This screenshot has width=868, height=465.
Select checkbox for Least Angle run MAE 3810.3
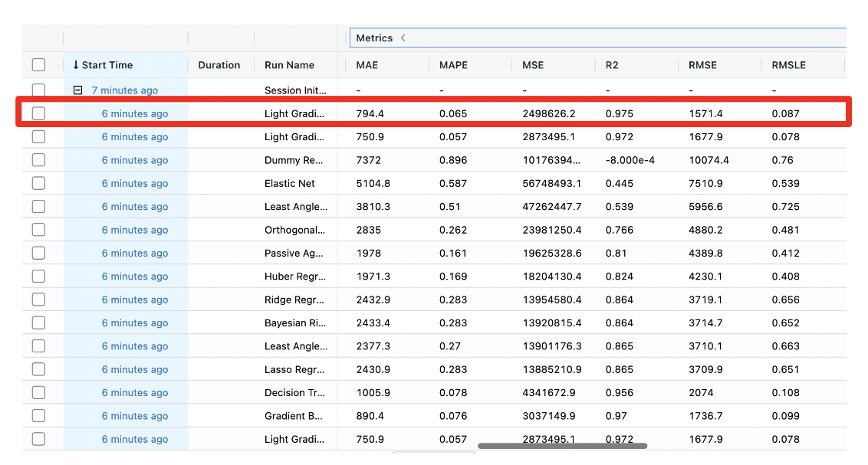(x=39, y=206)
